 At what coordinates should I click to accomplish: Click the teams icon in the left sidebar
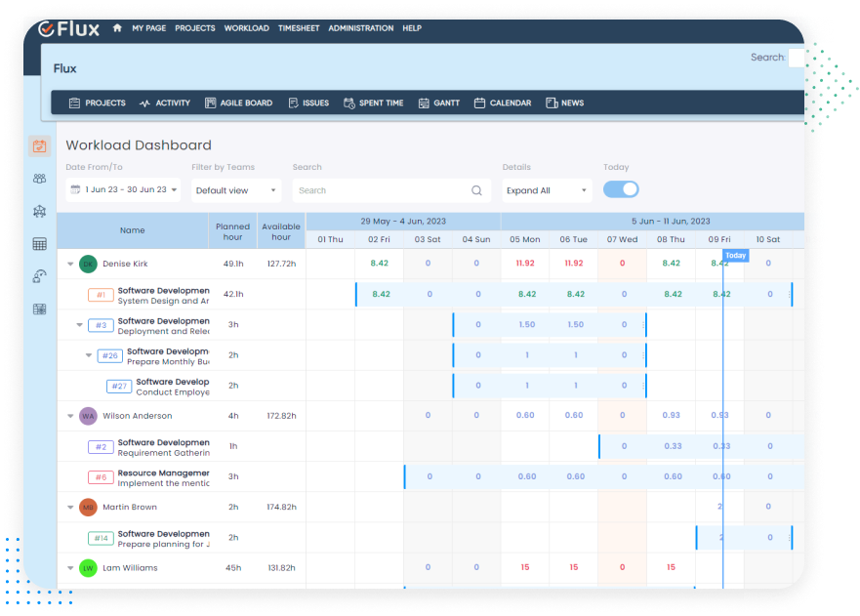click(39, 178)
